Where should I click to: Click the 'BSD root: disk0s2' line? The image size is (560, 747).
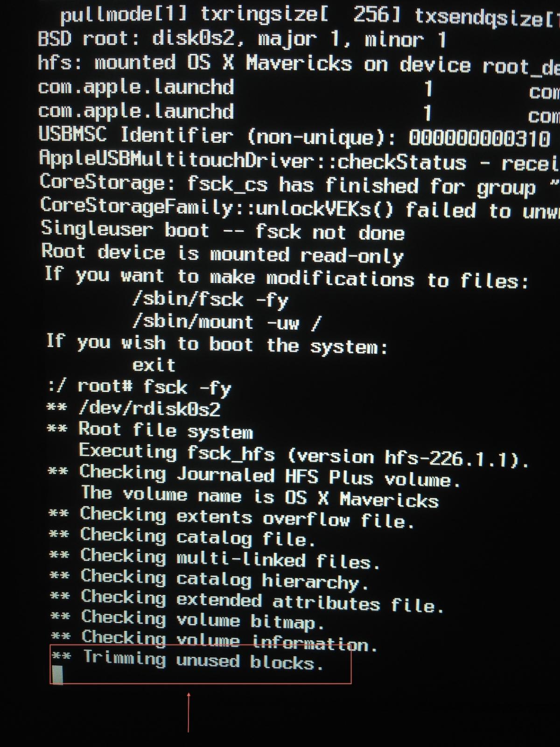point(242,39)
